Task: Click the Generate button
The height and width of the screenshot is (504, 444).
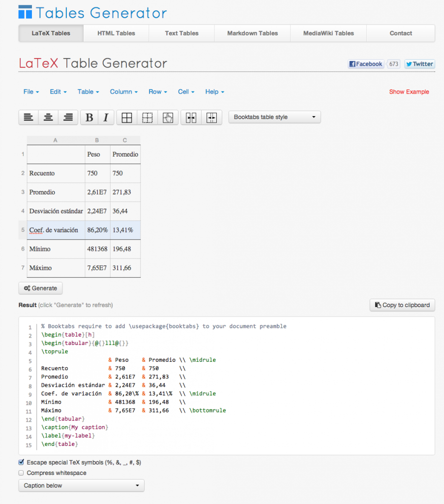Action: coord(40,288)
